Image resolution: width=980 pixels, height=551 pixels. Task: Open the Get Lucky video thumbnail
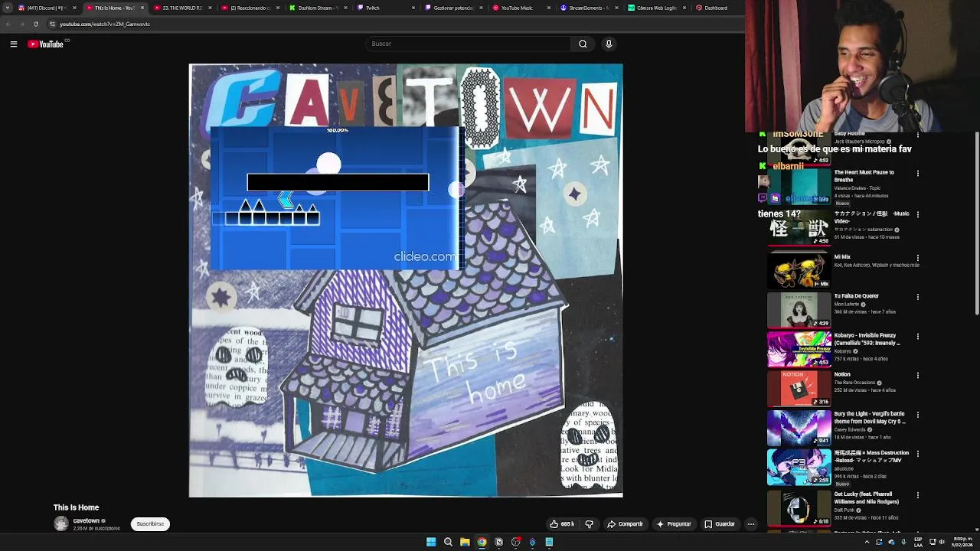[799, 507]
